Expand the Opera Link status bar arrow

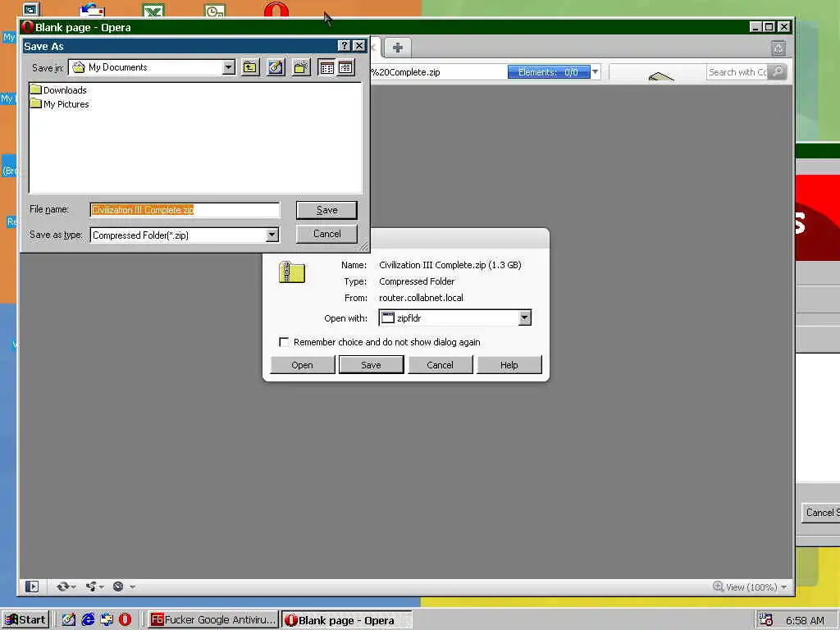point(73,587)
